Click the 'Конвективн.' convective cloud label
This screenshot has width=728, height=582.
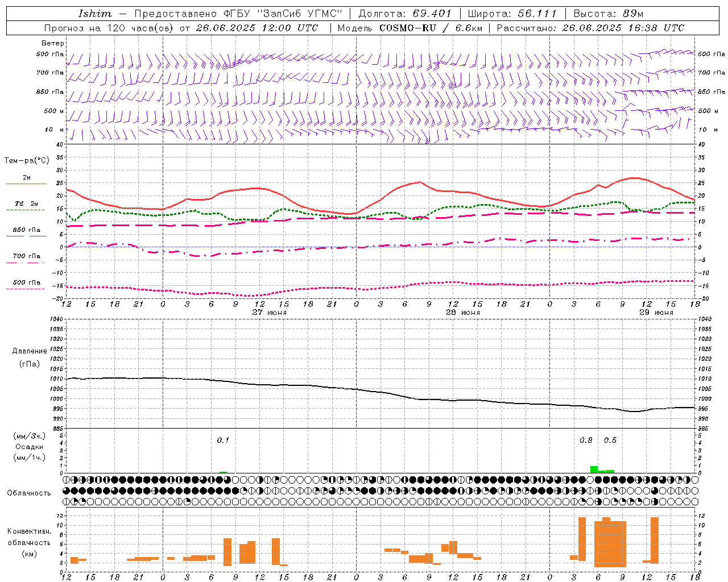coord(29,531)
